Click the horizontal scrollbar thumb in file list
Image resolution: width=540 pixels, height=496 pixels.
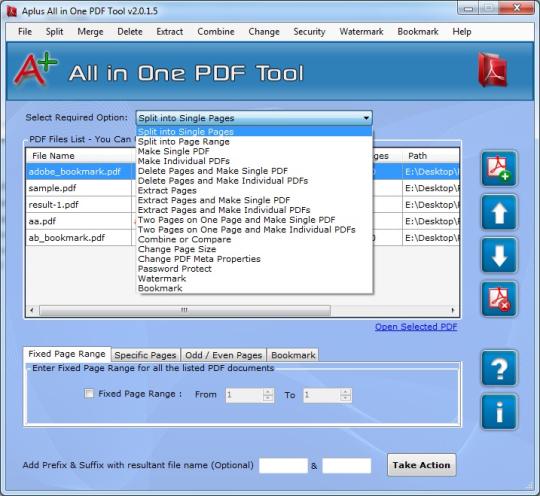pyautogui.click(x=185, y=310)
